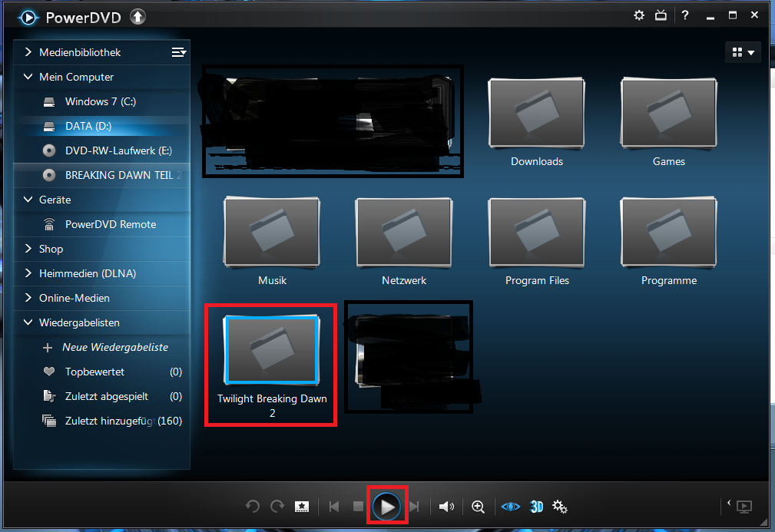Expand the Medienbibliothek section
775x532 pixels.
click(28, 52)
